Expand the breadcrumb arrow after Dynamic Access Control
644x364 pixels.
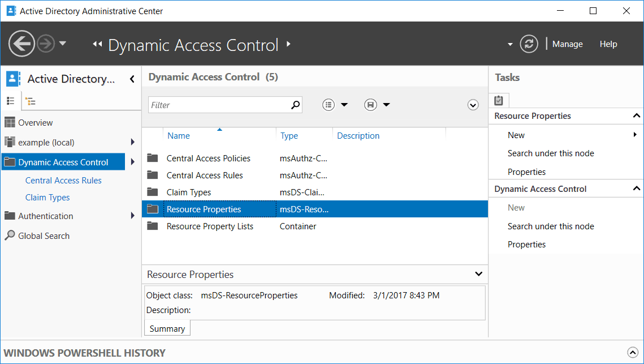click(288, 44)
